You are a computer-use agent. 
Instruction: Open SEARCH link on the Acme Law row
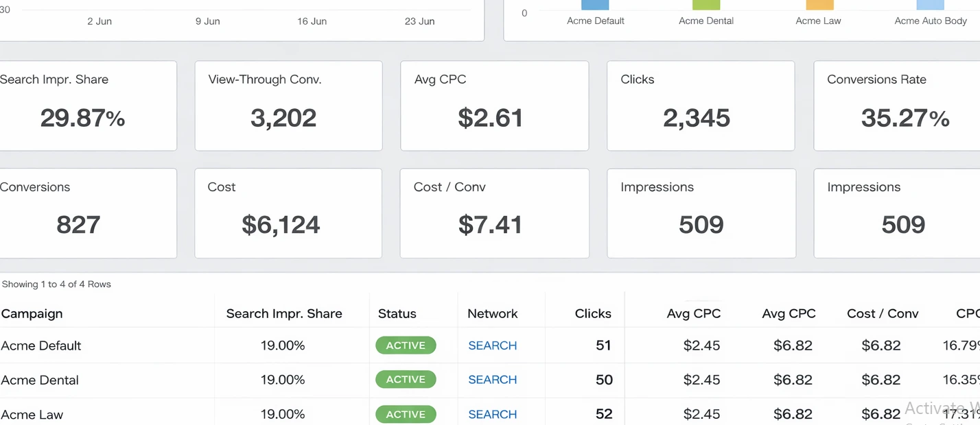(492, 414)
